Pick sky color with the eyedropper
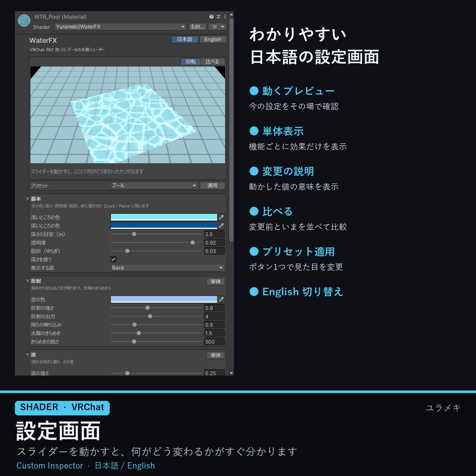The image size is (476, 476). pos(221,299)
